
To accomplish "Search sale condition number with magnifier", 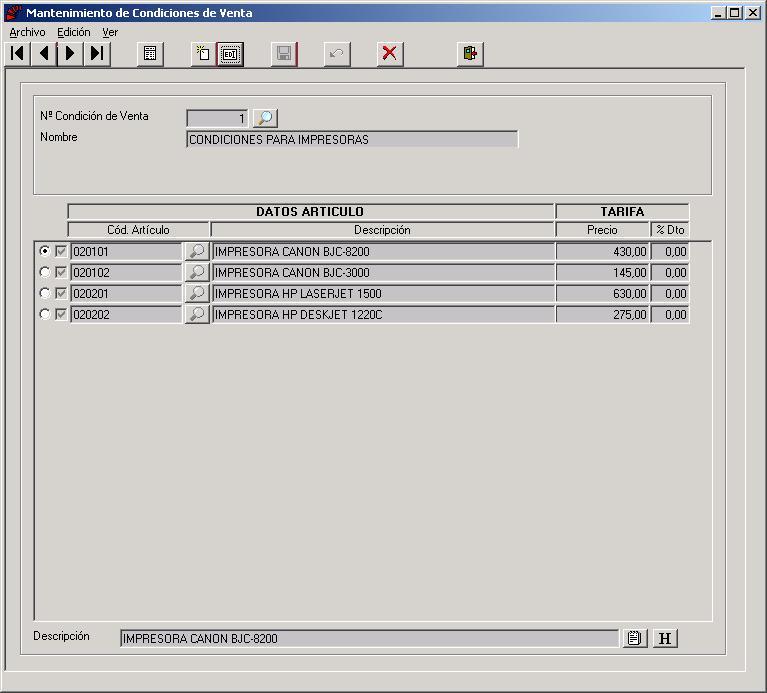I will coord(265,118).
